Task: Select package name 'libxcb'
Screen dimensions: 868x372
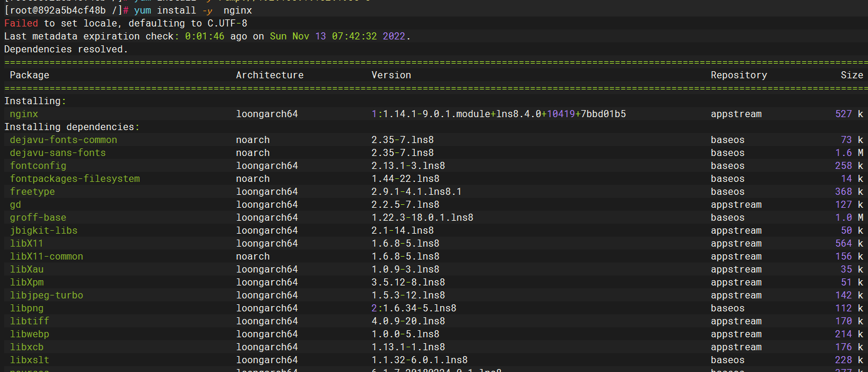Action: tap(27, 347)
